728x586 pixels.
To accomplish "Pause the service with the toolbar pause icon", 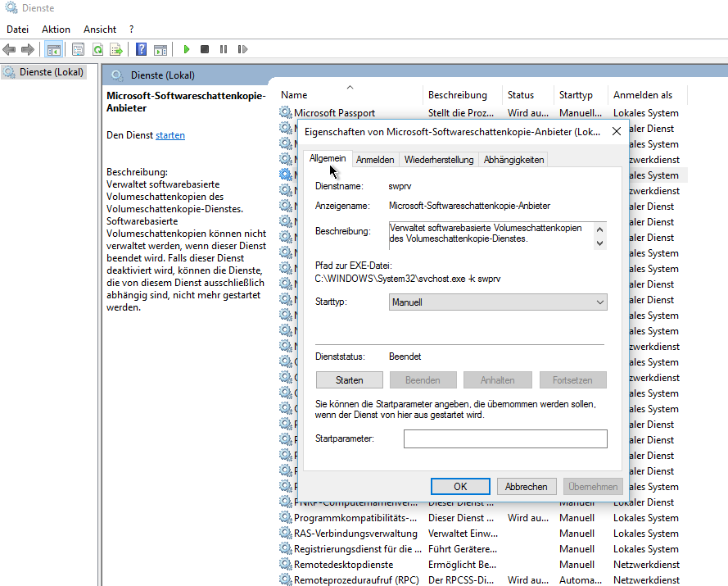I will [224, 49].
